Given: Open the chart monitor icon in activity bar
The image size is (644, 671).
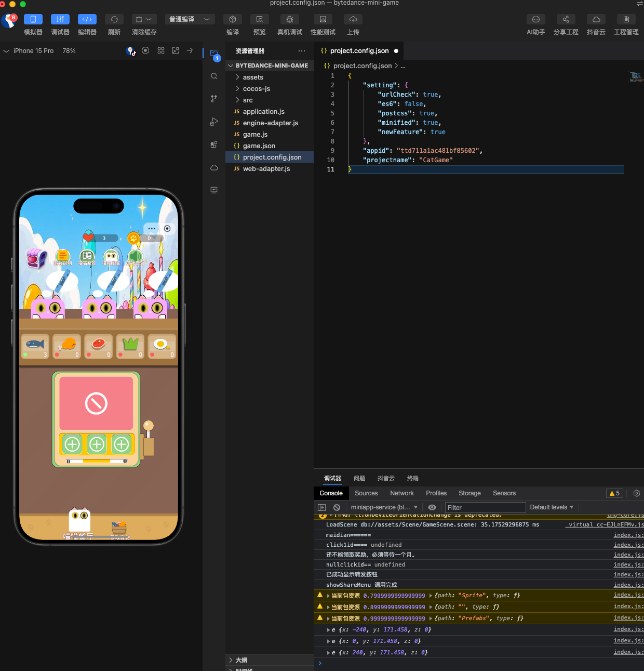Looking at the screenshot, I should [214, 190].
